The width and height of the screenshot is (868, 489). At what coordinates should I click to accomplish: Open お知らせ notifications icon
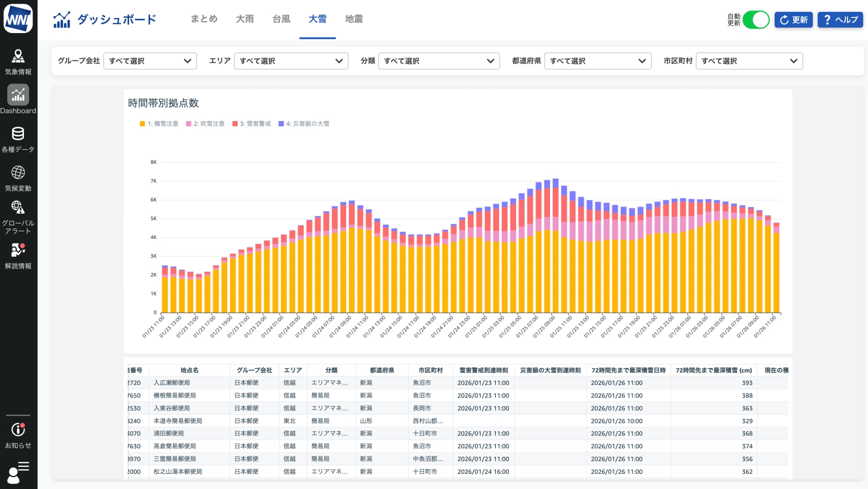coord(18,435)
